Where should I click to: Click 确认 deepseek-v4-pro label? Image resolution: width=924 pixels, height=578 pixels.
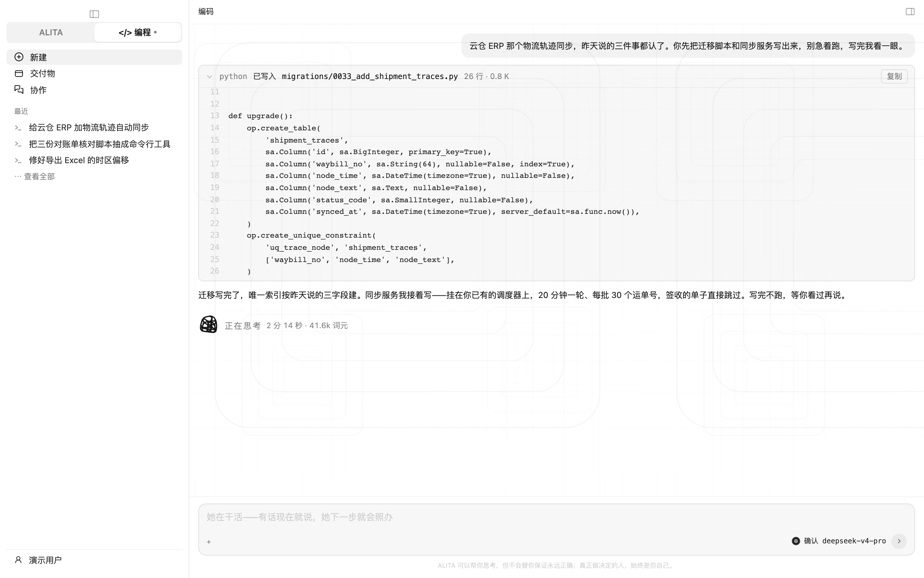point(844,541)
